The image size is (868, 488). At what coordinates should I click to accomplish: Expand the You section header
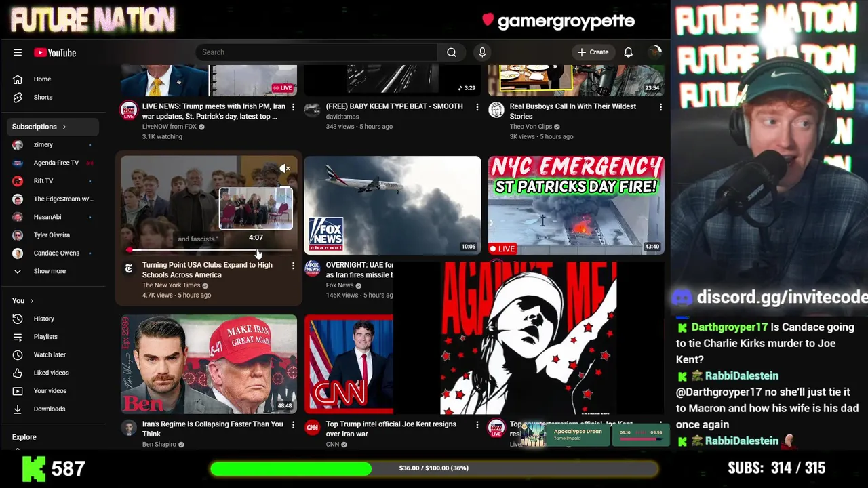point(22,301)
